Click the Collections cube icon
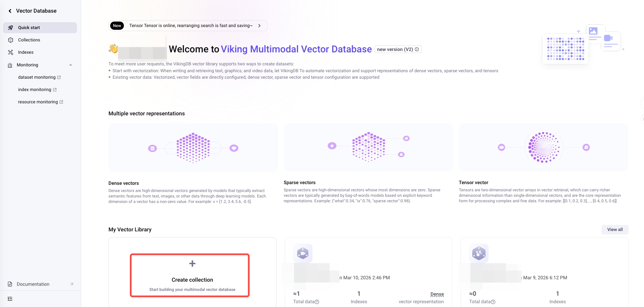The image size is (644, 307). tap(11, 40)
